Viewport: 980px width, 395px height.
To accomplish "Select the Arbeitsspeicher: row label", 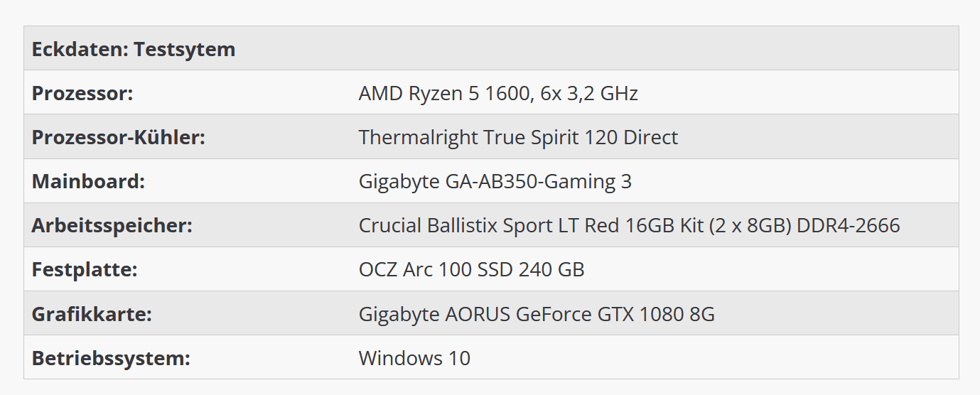I will (112, 225).
